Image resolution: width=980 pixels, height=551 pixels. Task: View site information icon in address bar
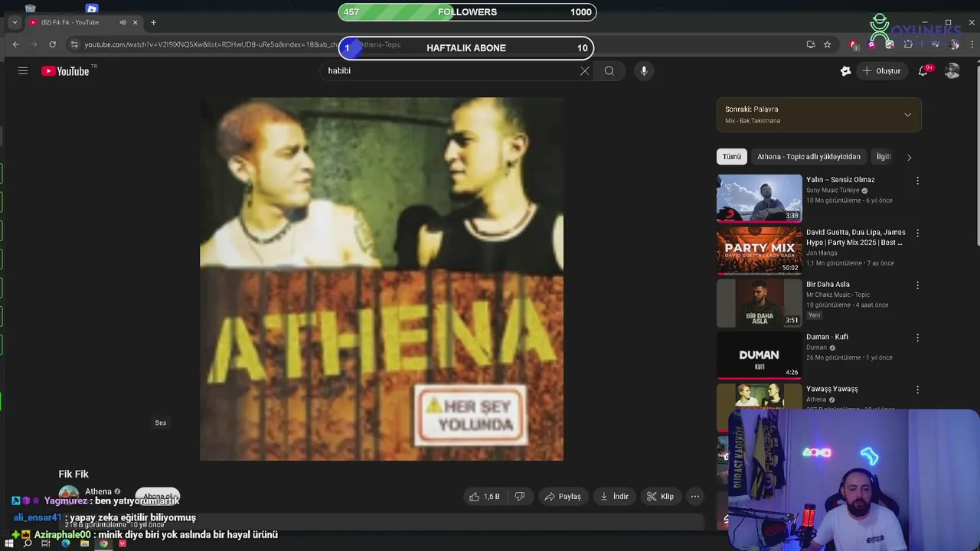tap(74, 44)
